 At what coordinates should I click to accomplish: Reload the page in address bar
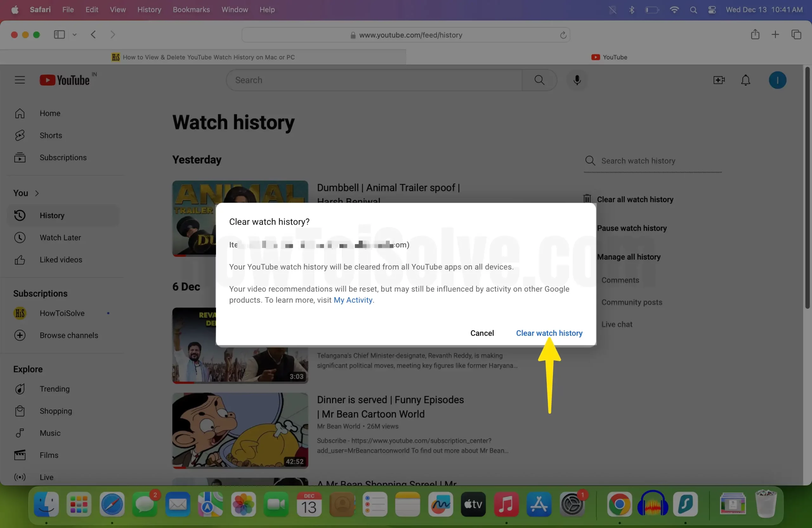pyautogui.click(x=563, y=35)
